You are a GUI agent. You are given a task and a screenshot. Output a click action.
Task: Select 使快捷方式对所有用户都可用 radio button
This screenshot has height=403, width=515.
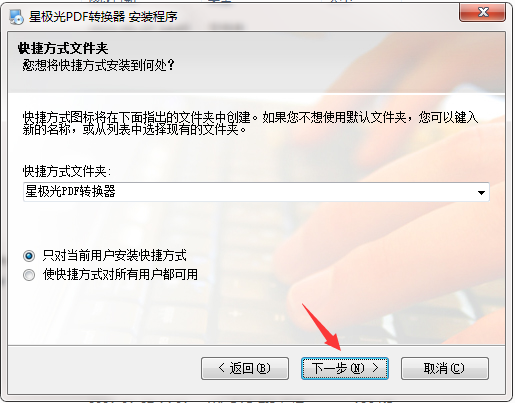[29, 275]
